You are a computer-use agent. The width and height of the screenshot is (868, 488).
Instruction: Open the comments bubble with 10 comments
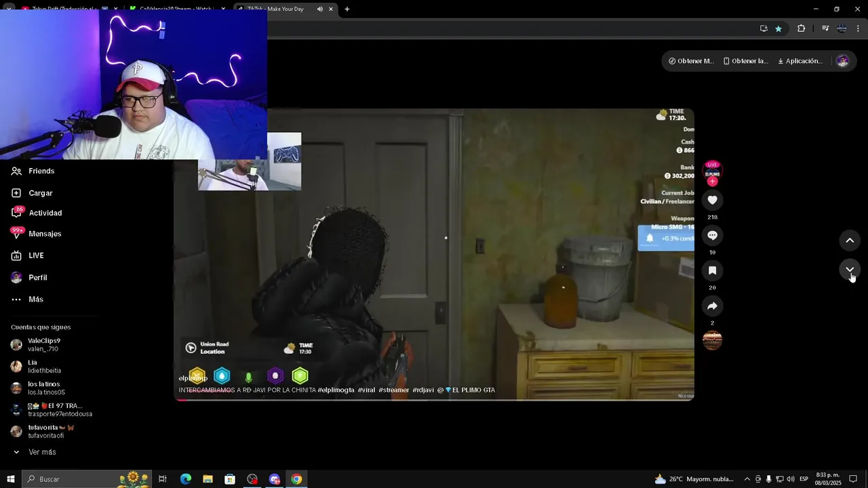click(712, 235)
